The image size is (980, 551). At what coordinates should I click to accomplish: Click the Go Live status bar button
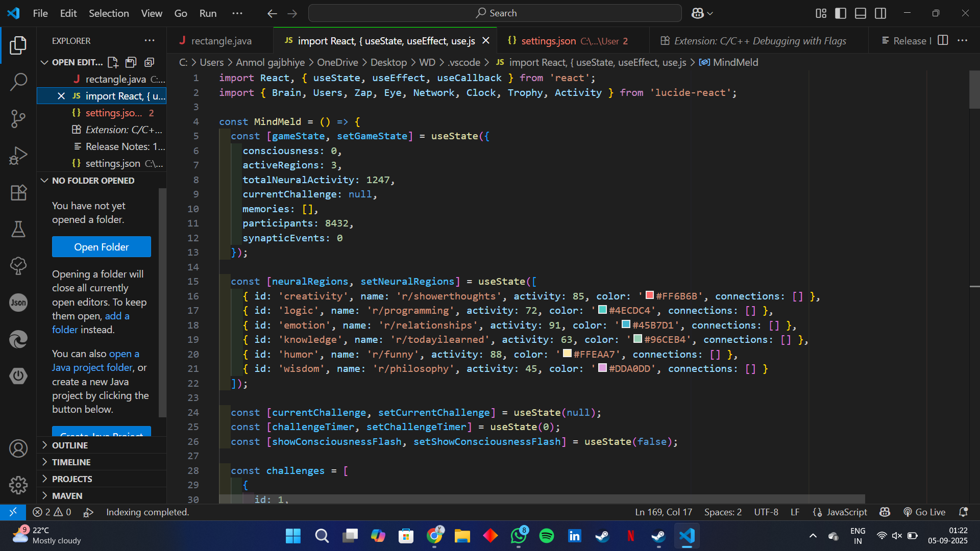point(924,512)
